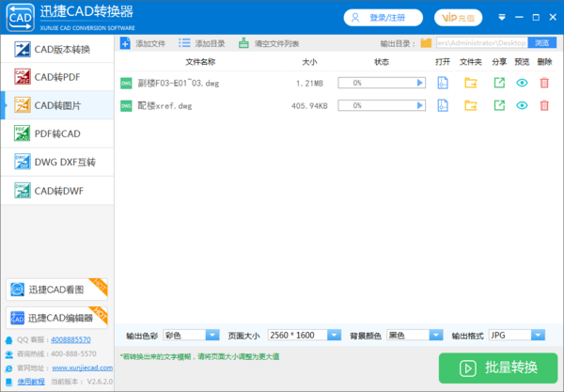Viewport: 564px width, 392px height.
Task: Delete 副楼F03-E01~03.dwg with trash icon
Action: click(x=544, y=83)
